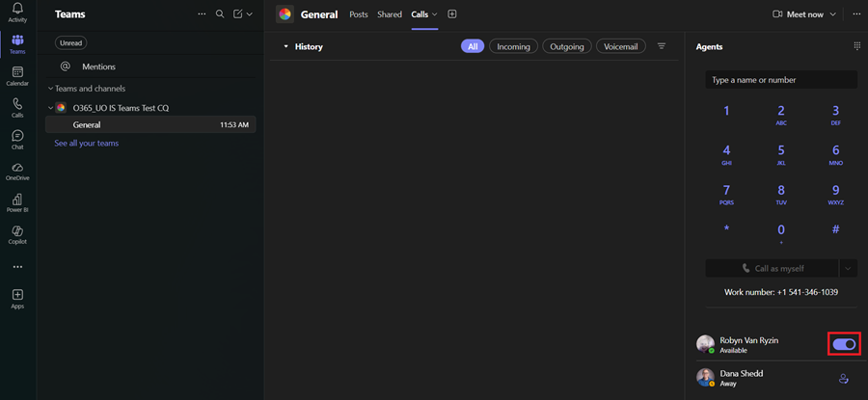
Task: Tap the asterisk key on keypad
Action: point(726,229)
